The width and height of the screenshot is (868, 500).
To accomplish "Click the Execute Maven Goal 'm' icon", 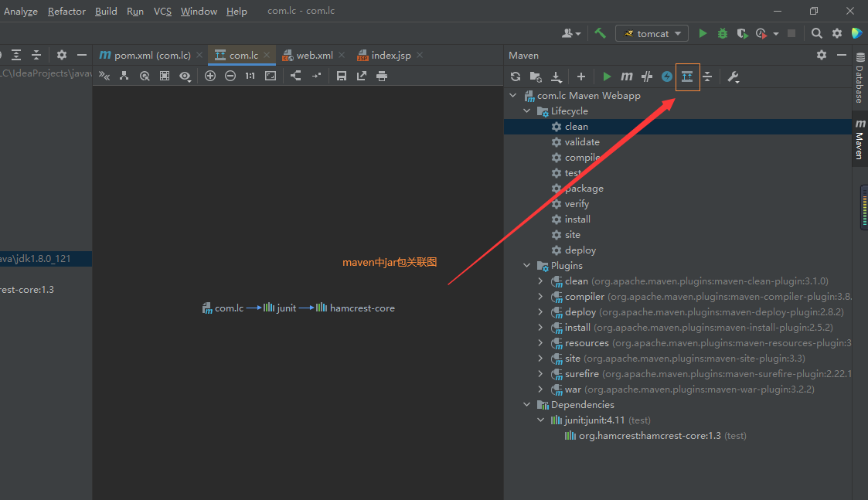I will coord(627,77).
